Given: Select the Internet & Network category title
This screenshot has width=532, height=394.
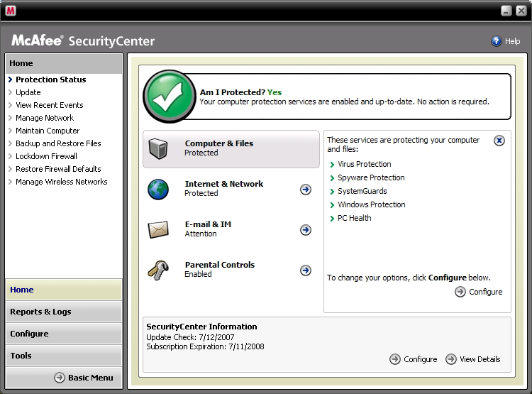Looking at the screenshot, I should pos(224,184).
